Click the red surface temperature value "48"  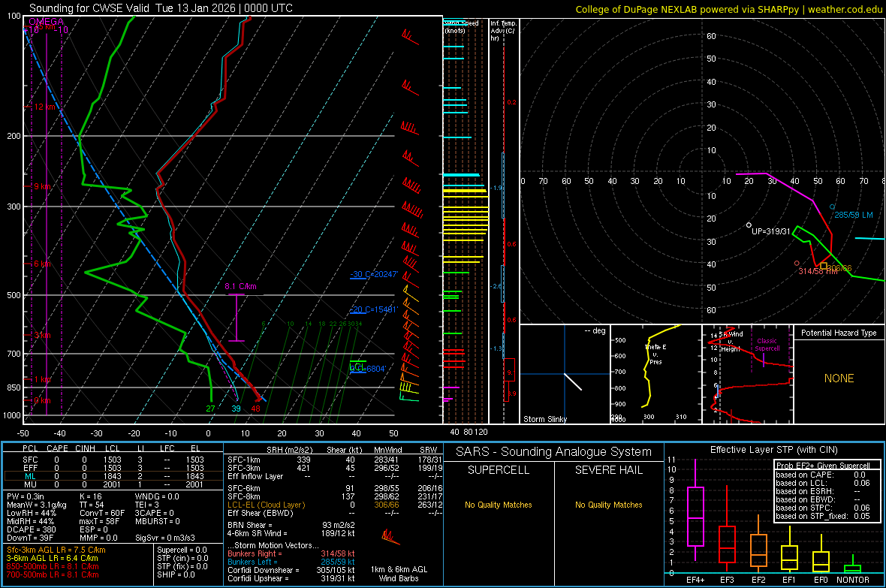255,409
